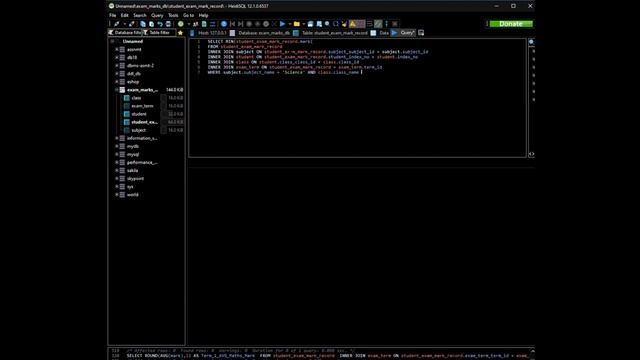
Task: Select the Unnamed session root node
Action: pos(133,41)
